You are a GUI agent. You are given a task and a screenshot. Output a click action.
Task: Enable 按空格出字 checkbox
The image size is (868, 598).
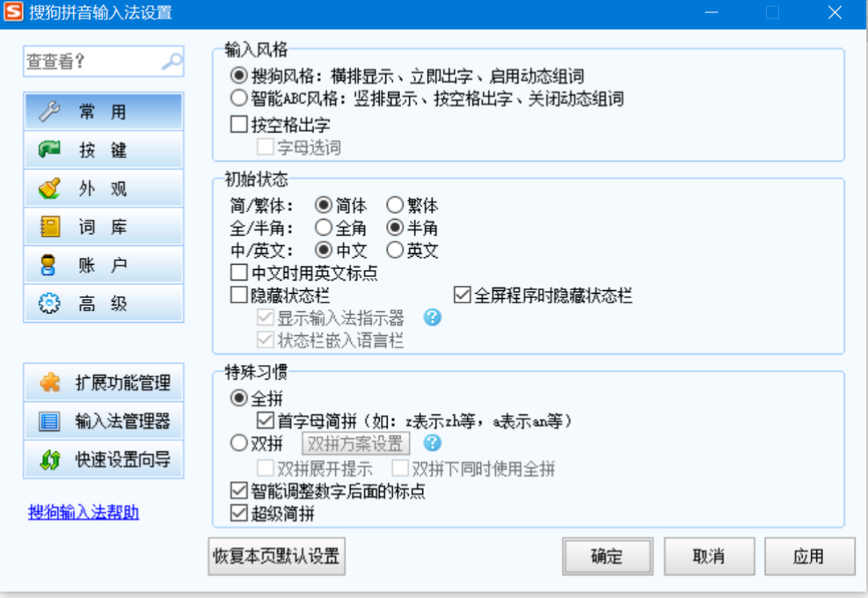point(238,124)
